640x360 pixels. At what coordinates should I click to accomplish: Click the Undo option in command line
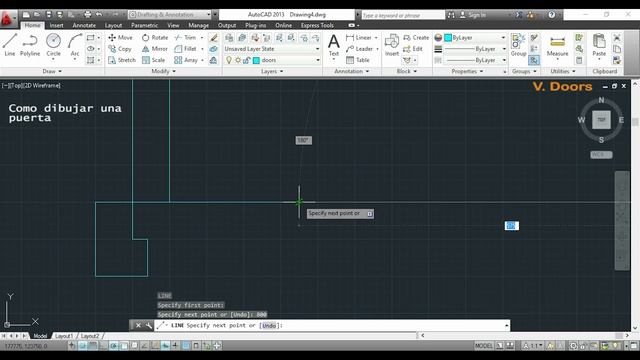tap(269, 325)
